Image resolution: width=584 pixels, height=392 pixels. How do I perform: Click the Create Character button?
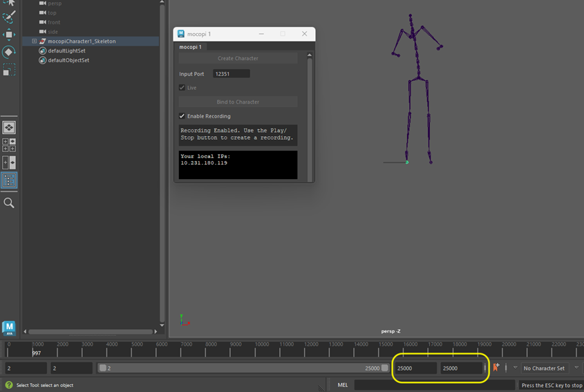pos(238,59)
